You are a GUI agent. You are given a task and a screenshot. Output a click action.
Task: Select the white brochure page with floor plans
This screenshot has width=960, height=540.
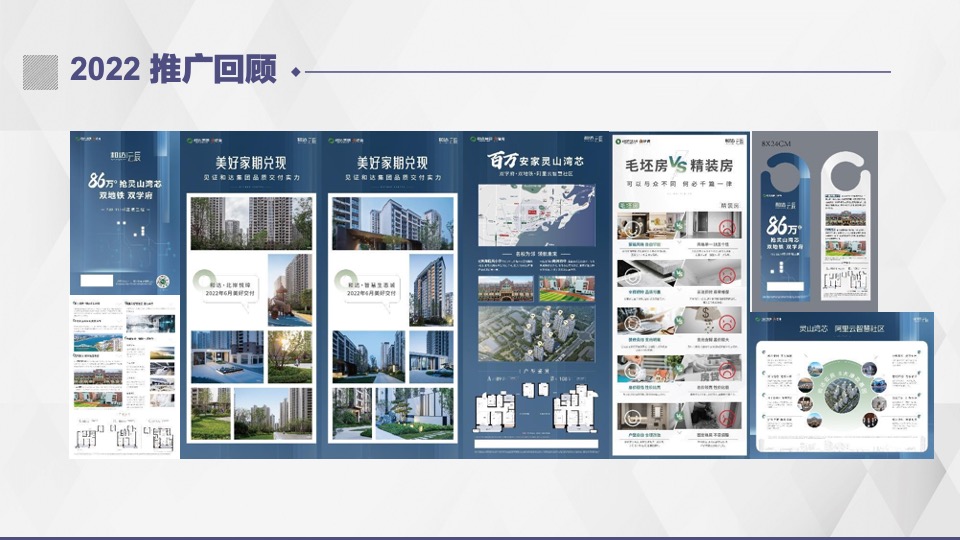(x=125, y=377)
